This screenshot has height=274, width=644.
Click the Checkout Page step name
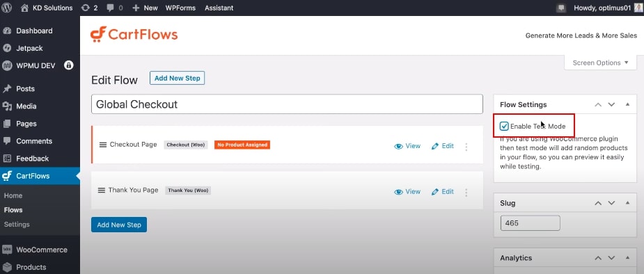[x=133, y=145]
